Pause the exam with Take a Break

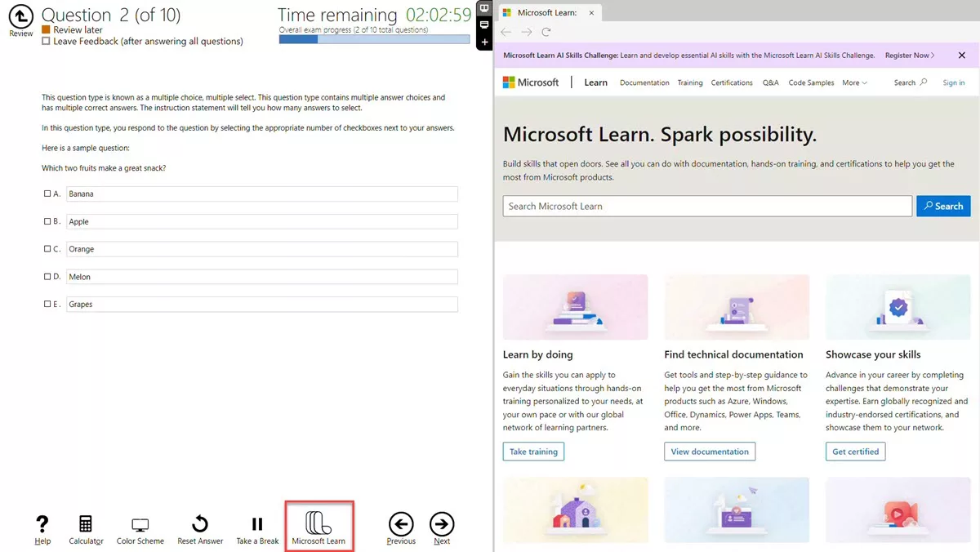[257, 524]
